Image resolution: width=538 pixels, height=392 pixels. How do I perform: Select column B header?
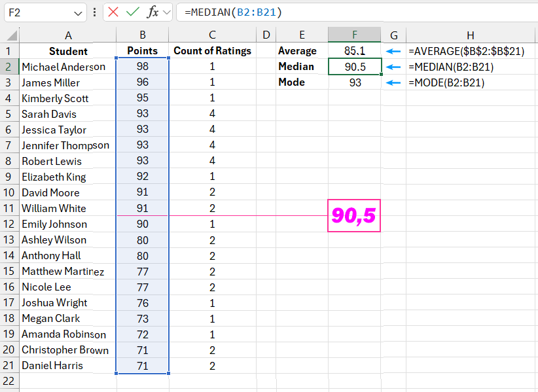(x=142, y=35)
